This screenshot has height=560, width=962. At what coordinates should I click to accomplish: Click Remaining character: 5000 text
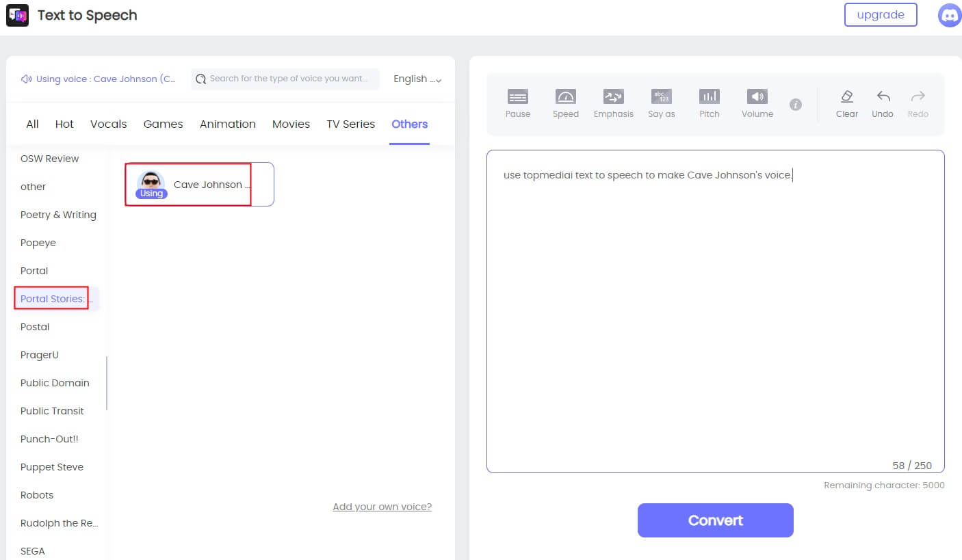884,485
